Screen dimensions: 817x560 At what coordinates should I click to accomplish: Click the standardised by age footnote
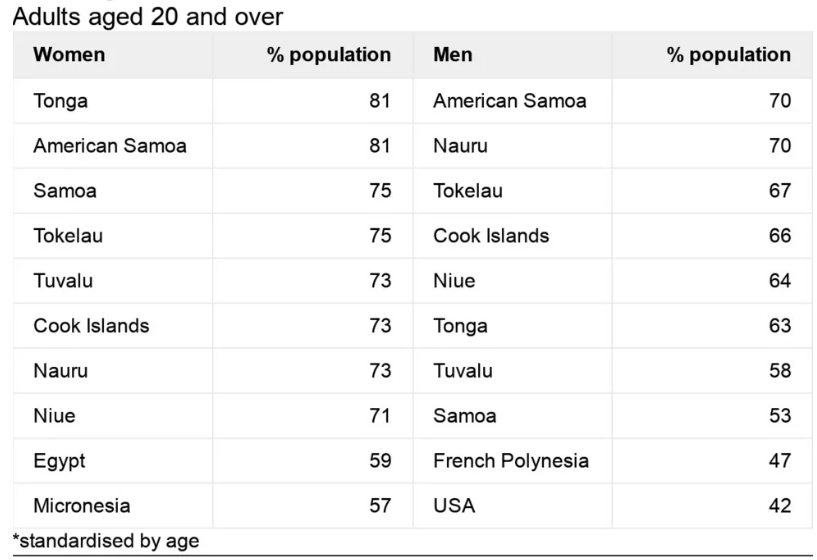[106, 541]
